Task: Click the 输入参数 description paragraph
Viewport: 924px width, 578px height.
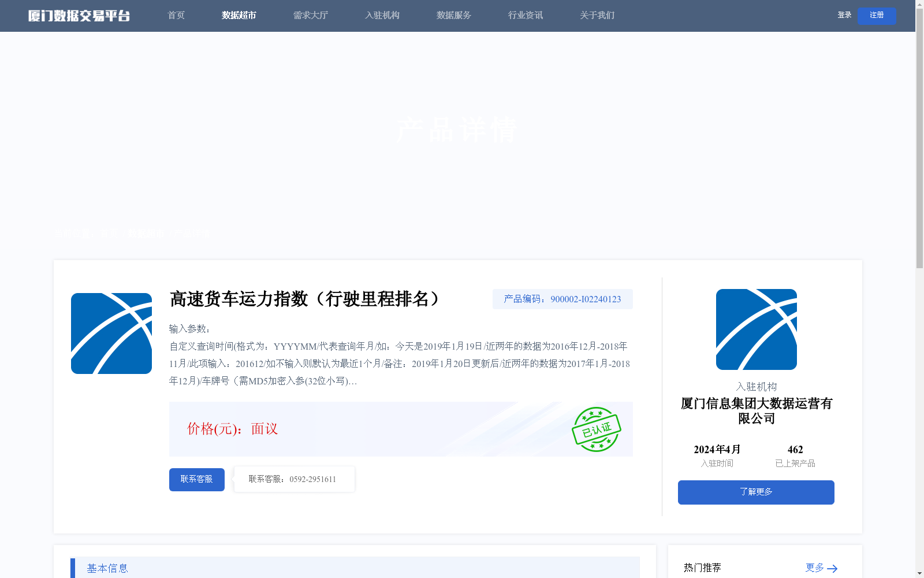Action: 400,355
